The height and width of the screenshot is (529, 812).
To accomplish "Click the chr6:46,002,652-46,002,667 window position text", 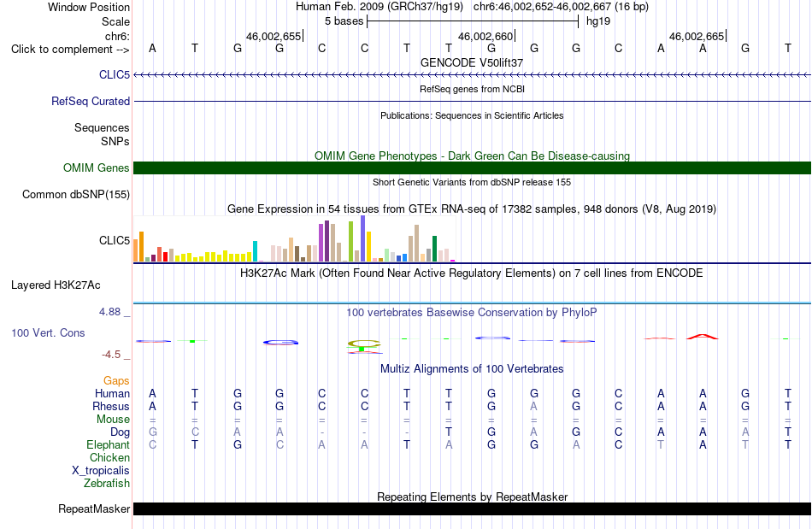I will (561, 7).
